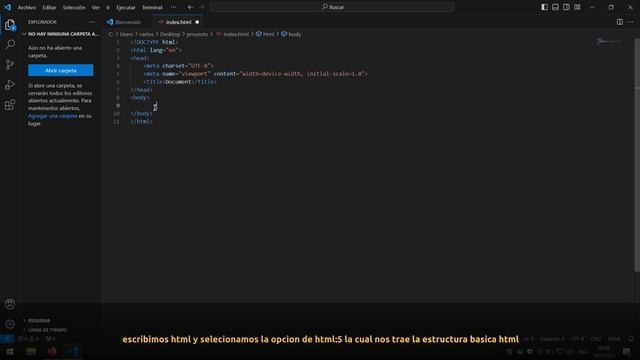Click the title tag Document text
The image size is (640, 360).
click(178, 82)
